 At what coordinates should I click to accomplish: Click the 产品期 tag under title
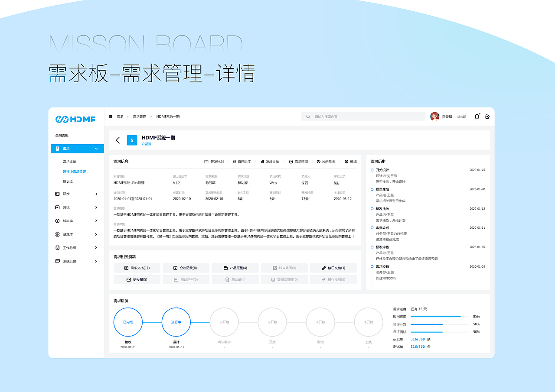[147, 144]
